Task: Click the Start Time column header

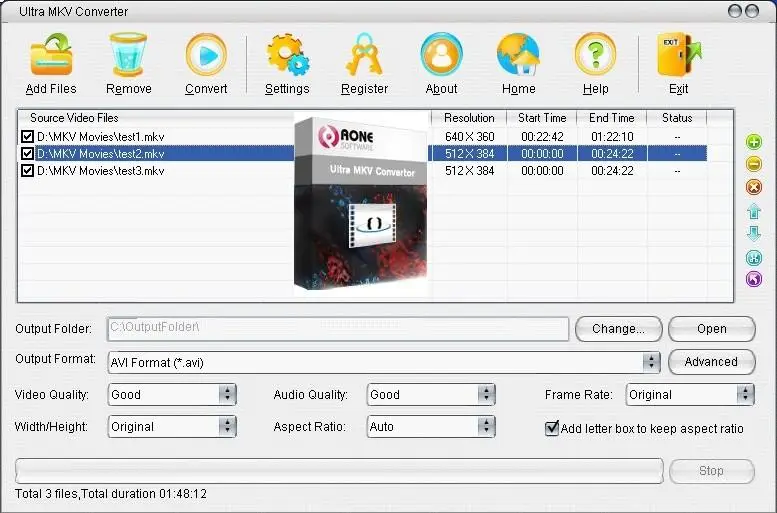Action: coord(542,118)
